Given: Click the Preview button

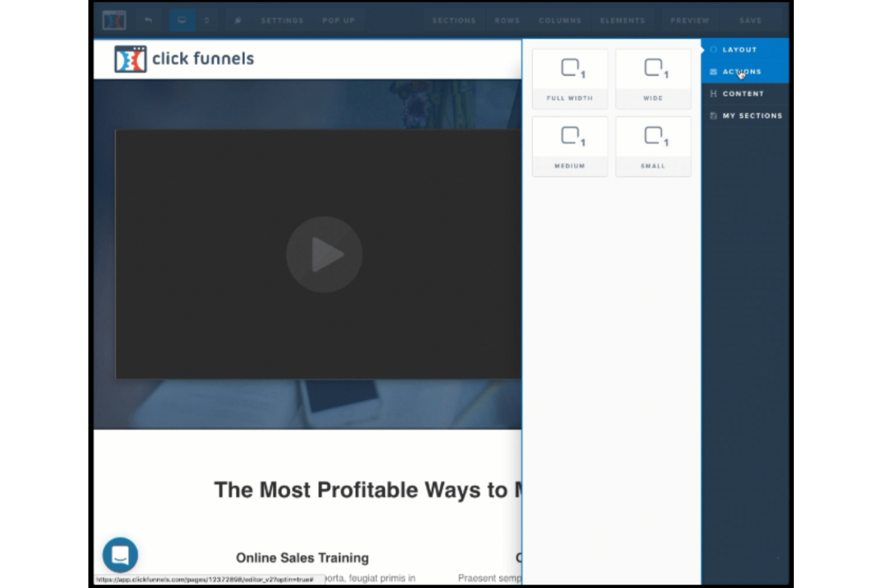Looking at the screenshot, I should click(689, 20).
